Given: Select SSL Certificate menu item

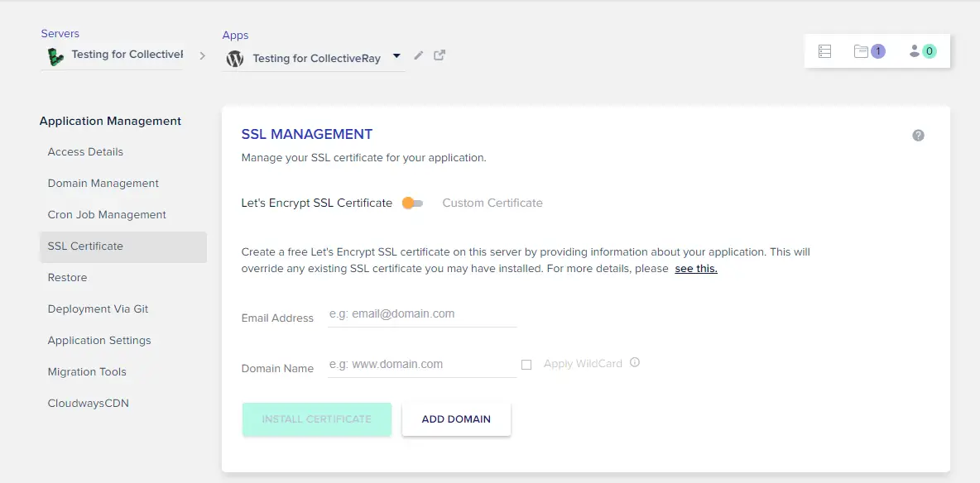Looking at the screenshot, I should [123, 246].
